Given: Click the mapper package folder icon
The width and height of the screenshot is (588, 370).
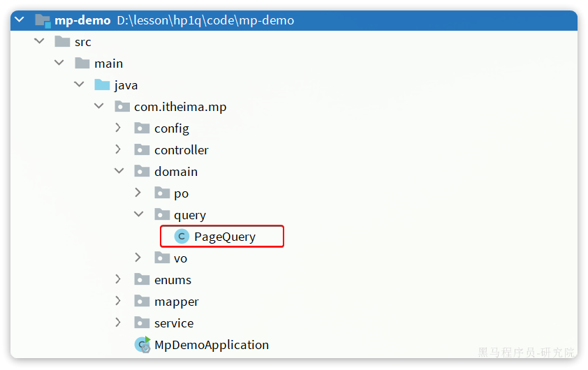Looking at the screenshot, I should pyautogui.click(x=142, y=301).
